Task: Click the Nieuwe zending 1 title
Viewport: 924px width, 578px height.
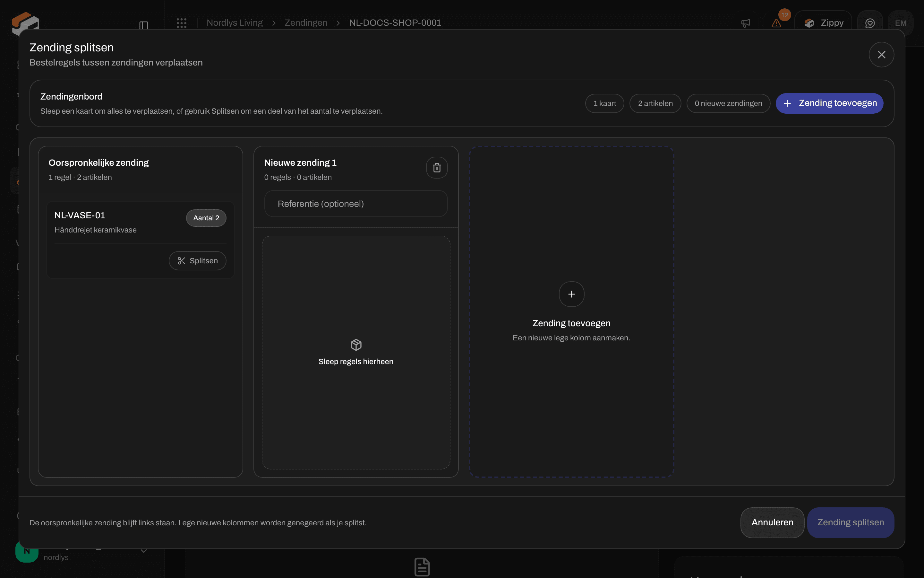Action: pyautogui.click(x=301, y=163)
